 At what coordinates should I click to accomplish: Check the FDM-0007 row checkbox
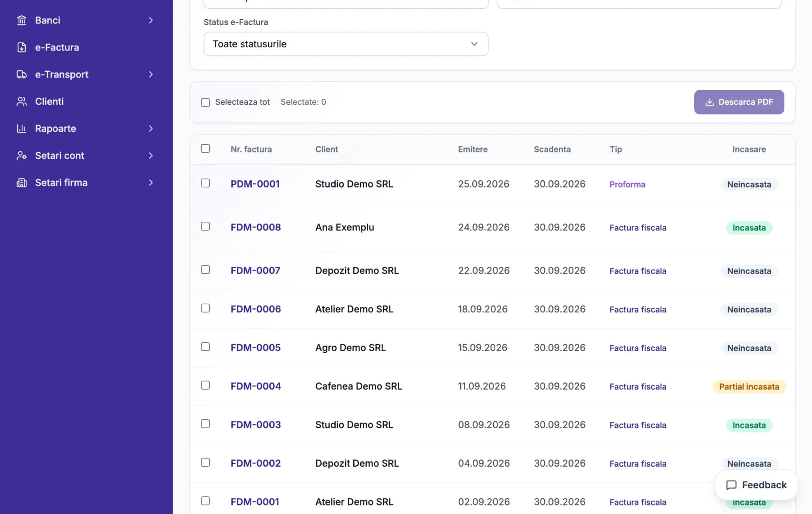coord(205,270)
